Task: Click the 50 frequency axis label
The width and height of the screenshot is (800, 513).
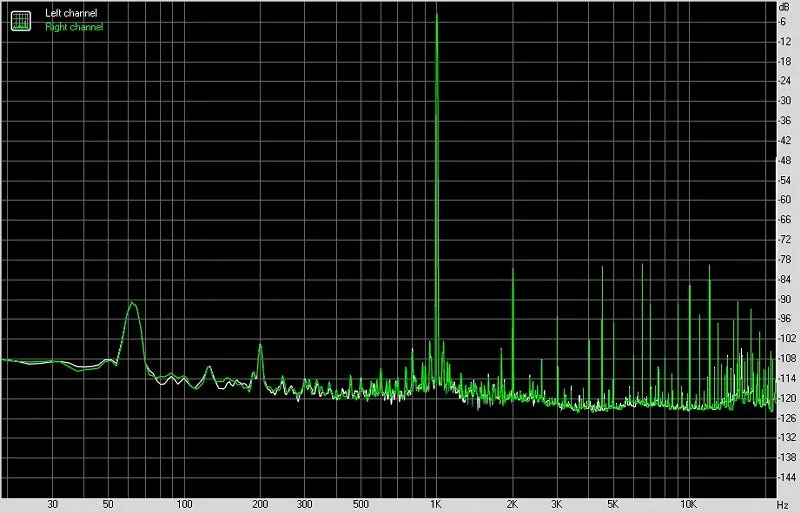Action: click(x=108, y=504)
